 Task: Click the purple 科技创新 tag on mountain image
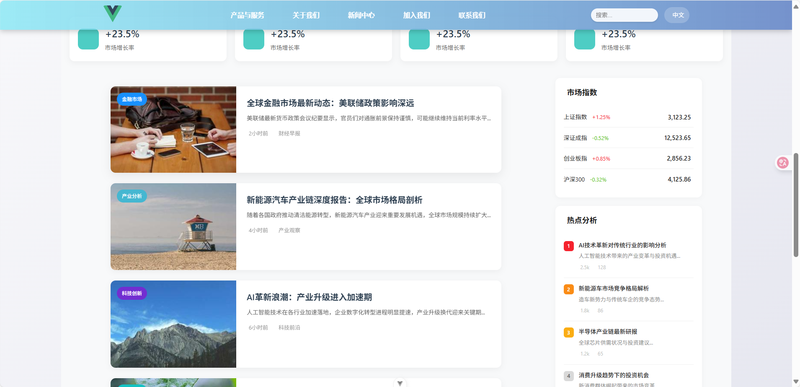132,293
